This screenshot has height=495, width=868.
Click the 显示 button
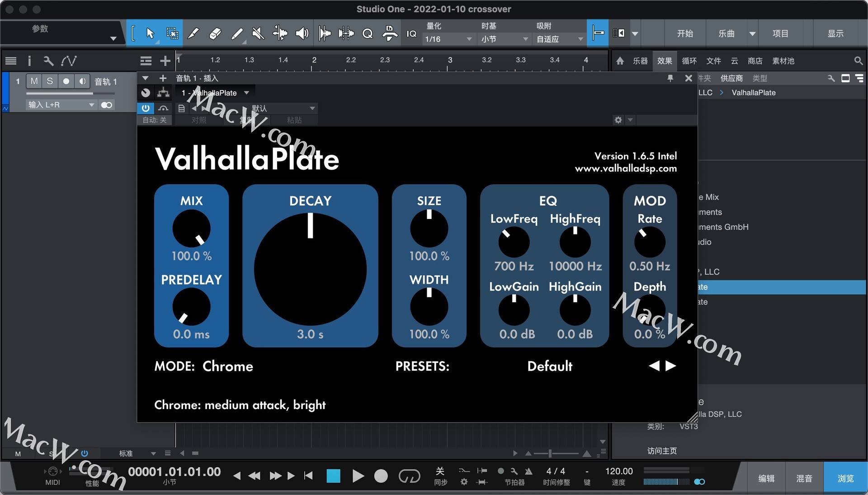(x=835, y=33)
